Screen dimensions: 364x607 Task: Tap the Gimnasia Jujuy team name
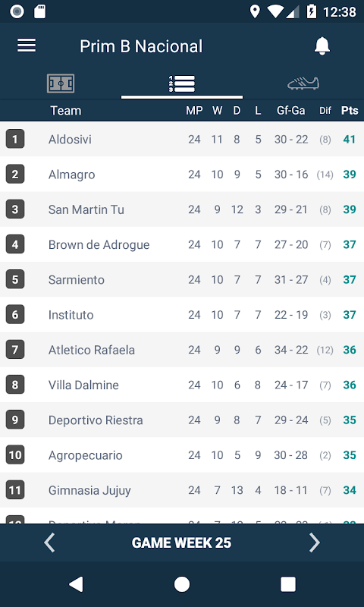tap(89, 490)
